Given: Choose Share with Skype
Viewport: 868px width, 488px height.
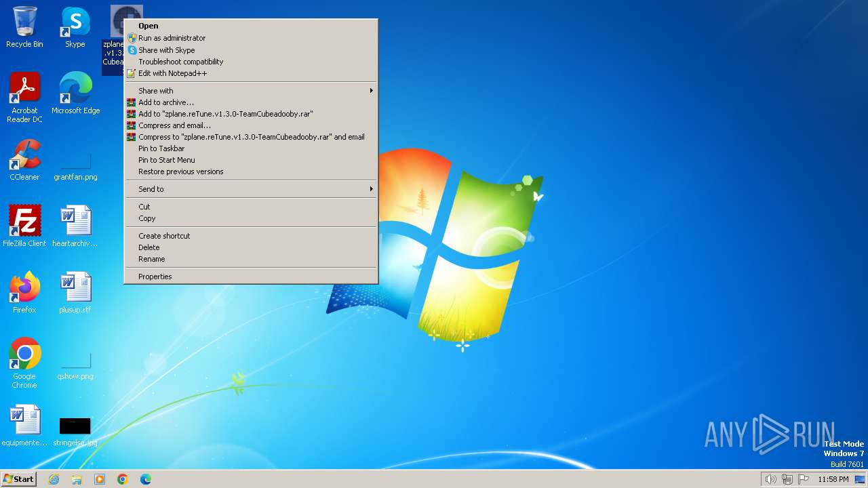Looking at the screenshot, I should [x=251, y=50].
